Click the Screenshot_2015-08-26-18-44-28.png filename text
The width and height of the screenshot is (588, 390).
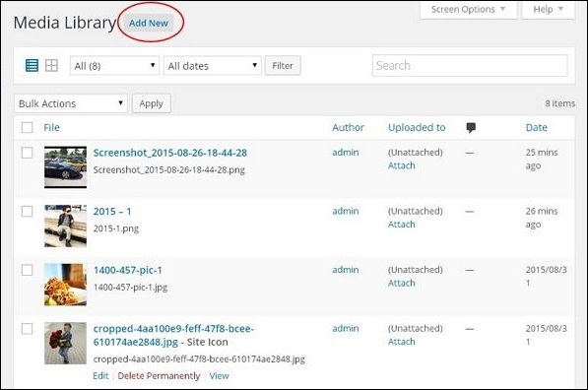169,169
